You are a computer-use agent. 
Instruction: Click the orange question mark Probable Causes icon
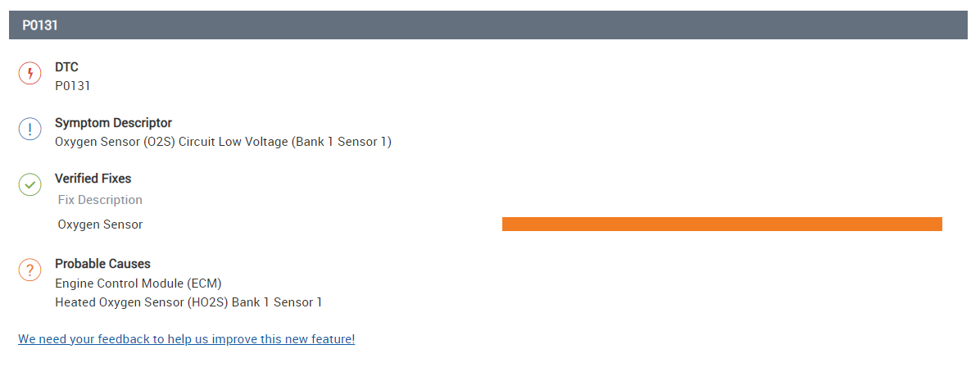(29, 270)
